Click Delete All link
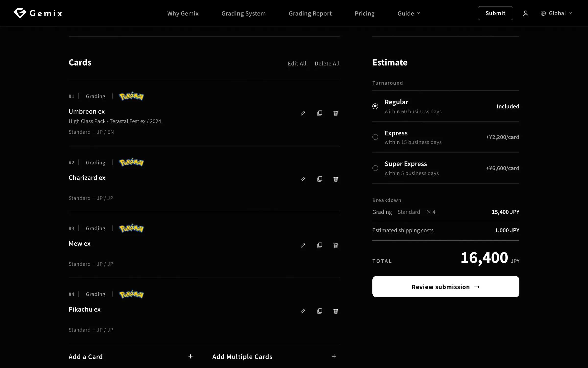The height and width of the screenshot is (368, 588). [327, 64]
